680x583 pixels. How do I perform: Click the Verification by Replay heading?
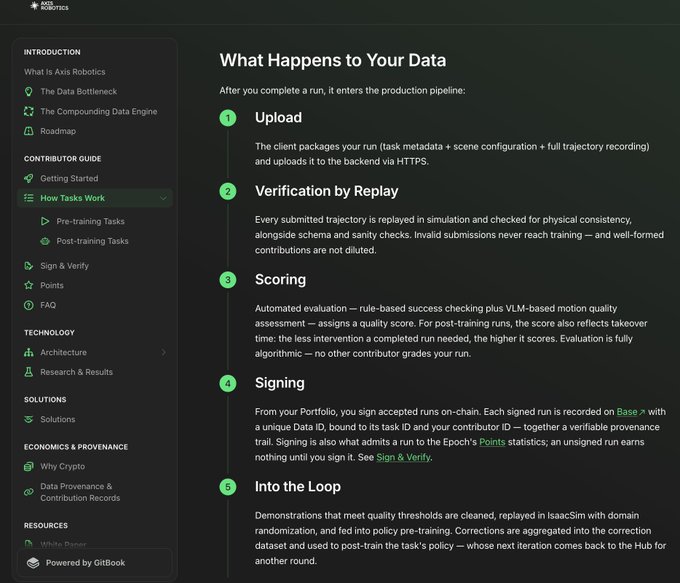click(327, 191)
